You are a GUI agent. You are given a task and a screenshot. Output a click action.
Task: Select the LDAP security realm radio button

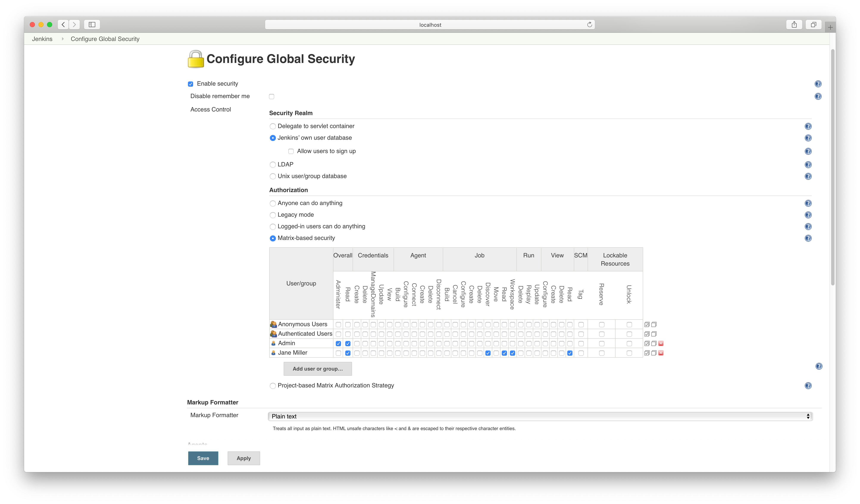pos(273,164)
